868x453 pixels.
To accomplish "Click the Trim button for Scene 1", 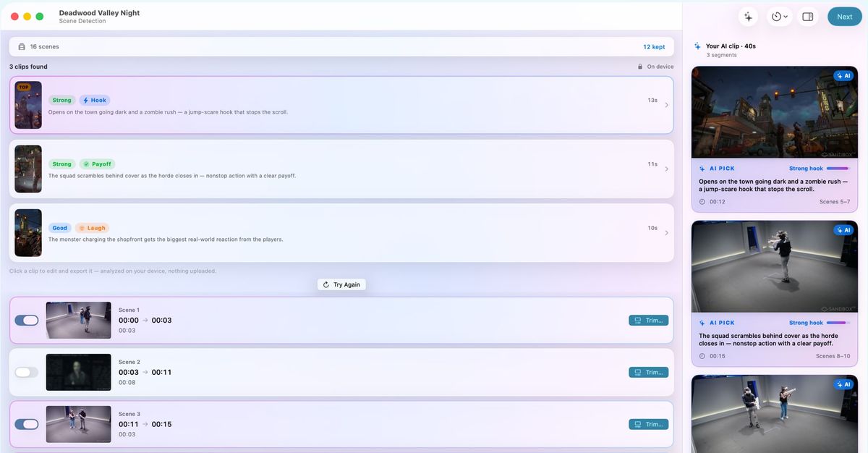I will click(648, 320).
